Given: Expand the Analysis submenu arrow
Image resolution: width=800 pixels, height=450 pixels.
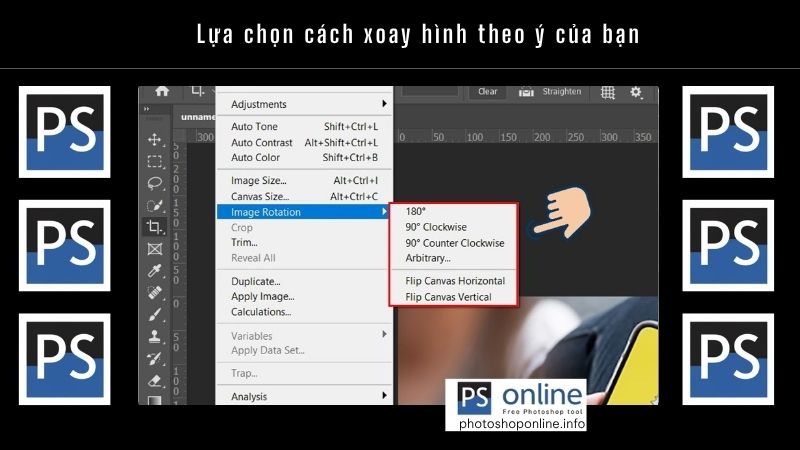Looking at the screenshot, I should coord(384,395).
